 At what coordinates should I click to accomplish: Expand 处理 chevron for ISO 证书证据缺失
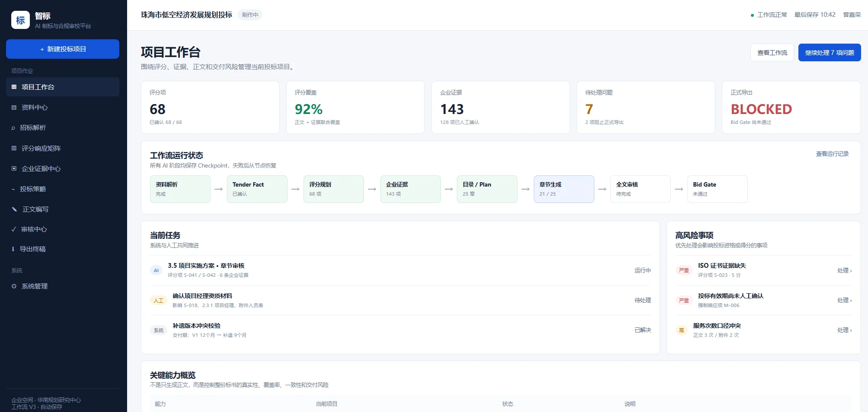click(844, 270)
